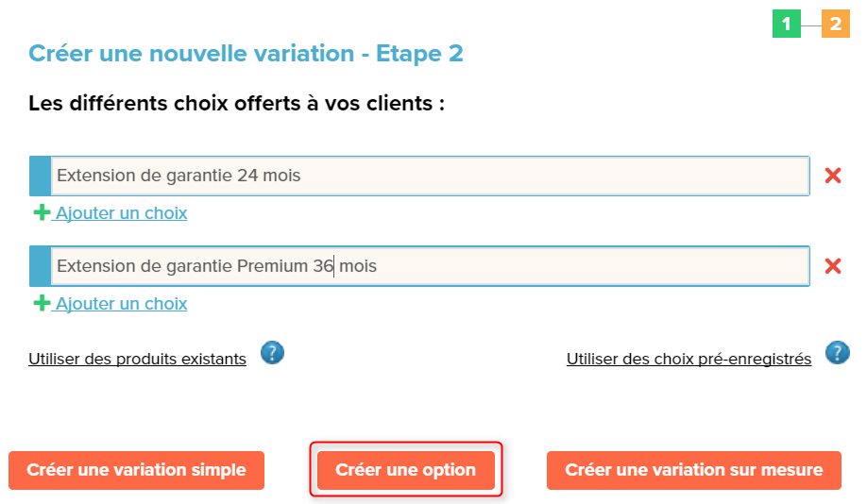The height and width of the screenshot is (504, 867).
Task: Click 'Ajouter un choix' link below first field
Action: click(121, 212)
